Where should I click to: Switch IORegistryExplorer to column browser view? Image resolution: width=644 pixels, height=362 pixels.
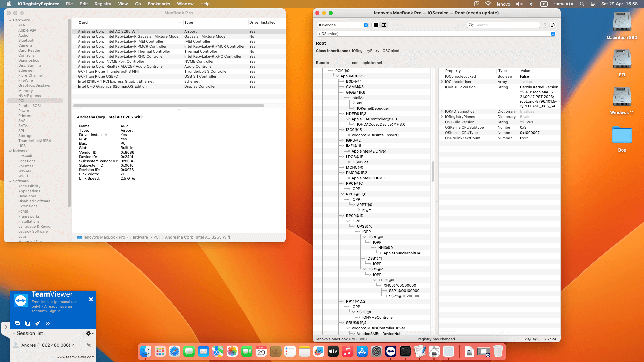pos(384,25)
